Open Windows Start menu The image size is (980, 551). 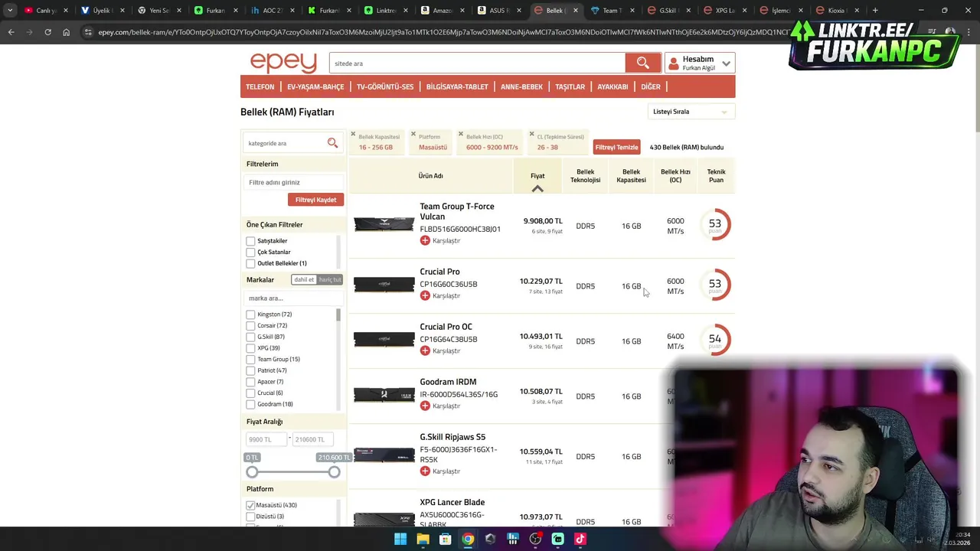point(400,539)
